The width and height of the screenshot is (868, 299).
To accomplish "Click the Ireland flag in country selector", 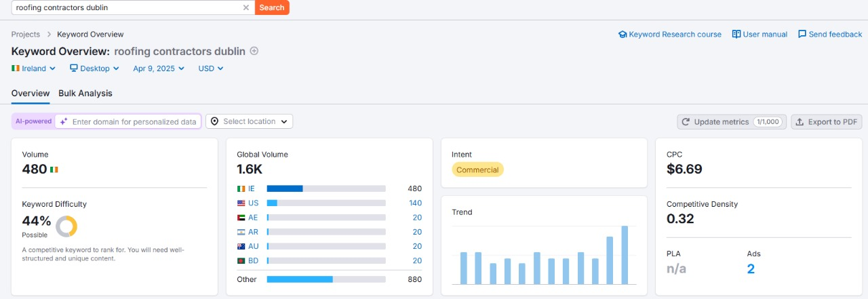I will click(x=16, y=68).
